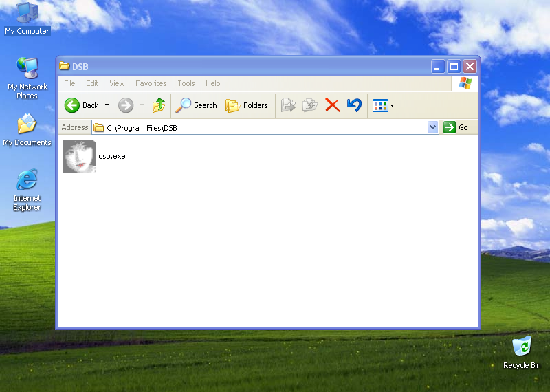Click the Windows flag logo

point(465,83)
